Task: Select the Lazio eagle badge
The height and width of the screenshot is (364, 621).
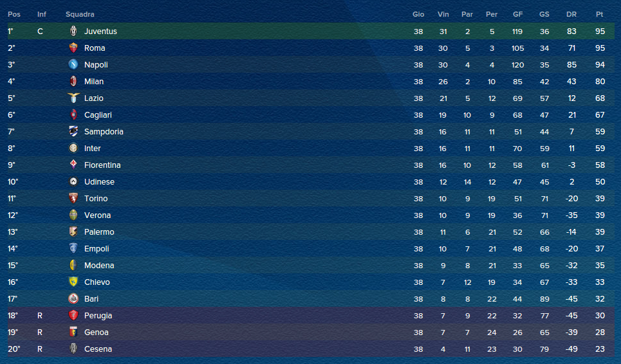Action: [x=73, y=98]
